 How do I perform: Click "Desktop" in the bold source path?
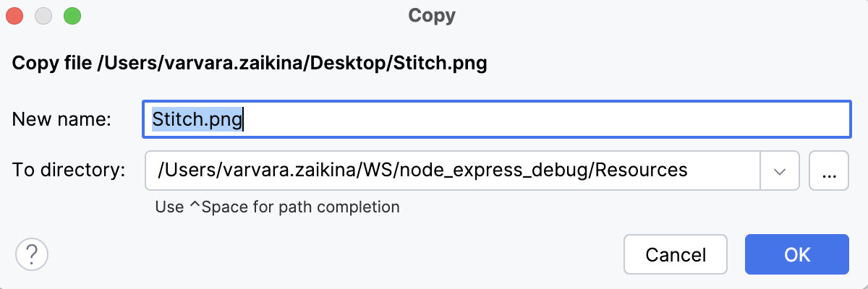tap(354, 63)
